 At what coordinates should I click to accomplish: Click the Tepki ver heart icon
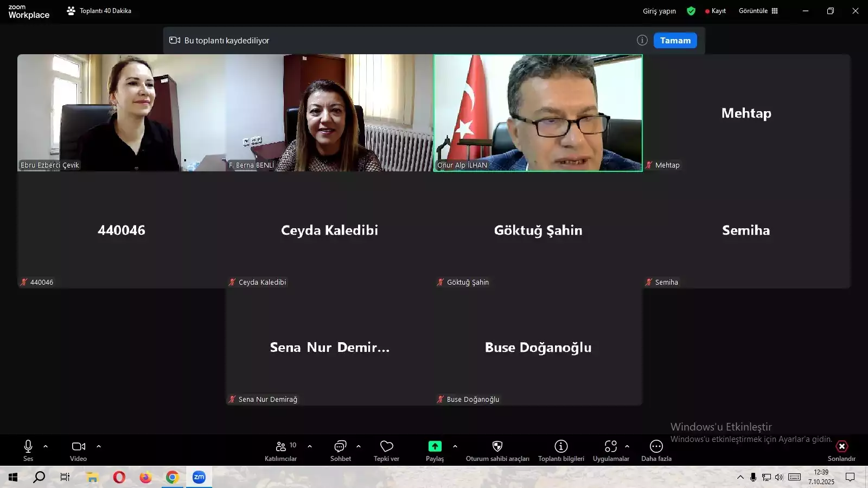pos(386,450)
